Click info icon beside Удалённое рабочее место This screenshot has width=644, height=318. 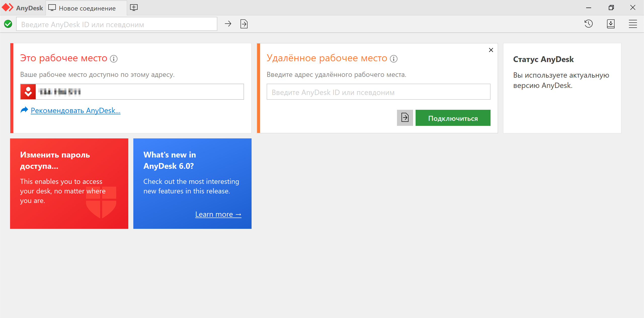point(394,59)
